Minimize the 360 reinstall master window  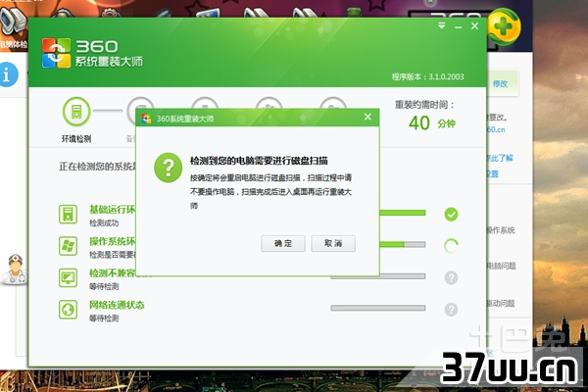tap(458, 26)
